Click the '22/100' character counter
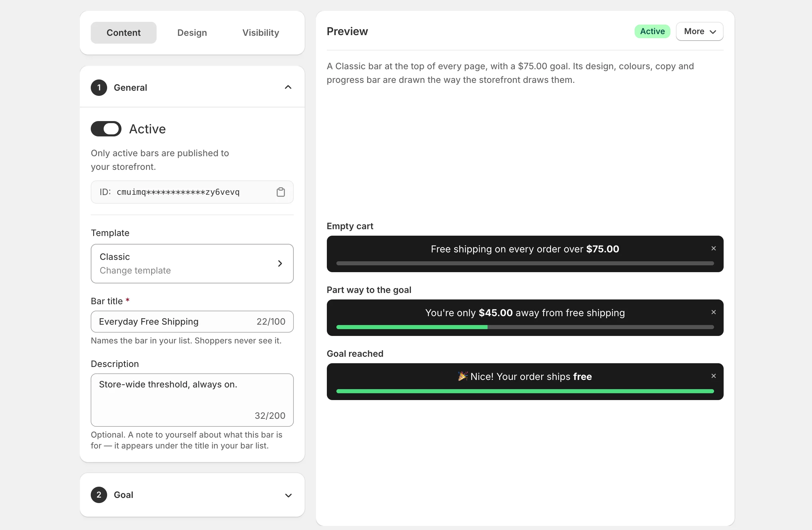 (271, 322)
